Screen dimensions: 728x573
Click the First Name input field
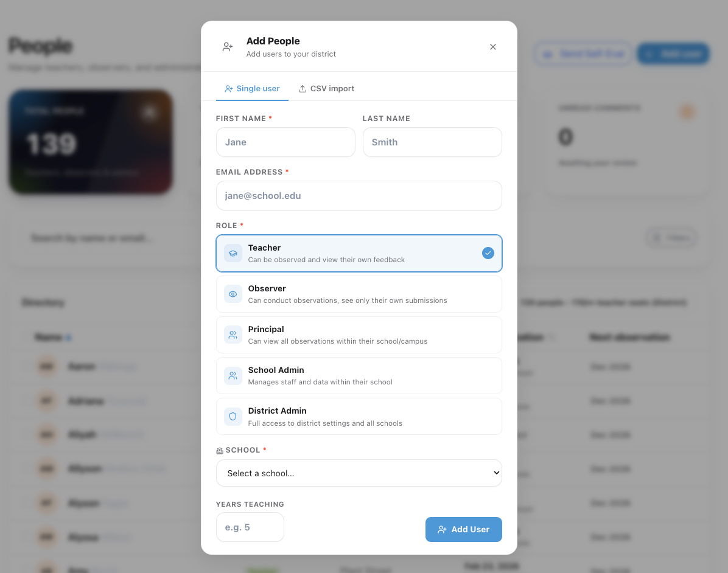coord(285,142)
